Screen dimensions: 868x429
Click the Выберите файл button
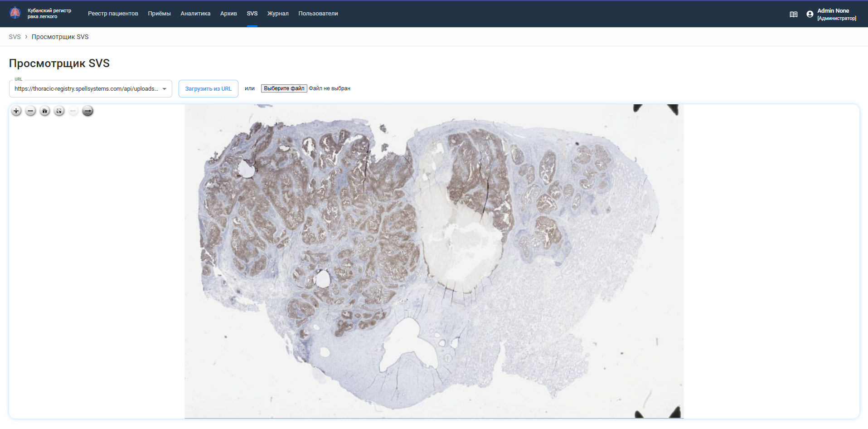(x=284, y=88)
